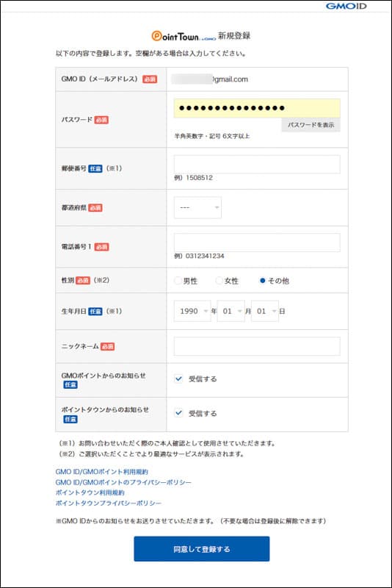Select the 女性 radio button
The height and width of the screenshot is (588, 392).
tap(219, 281)
